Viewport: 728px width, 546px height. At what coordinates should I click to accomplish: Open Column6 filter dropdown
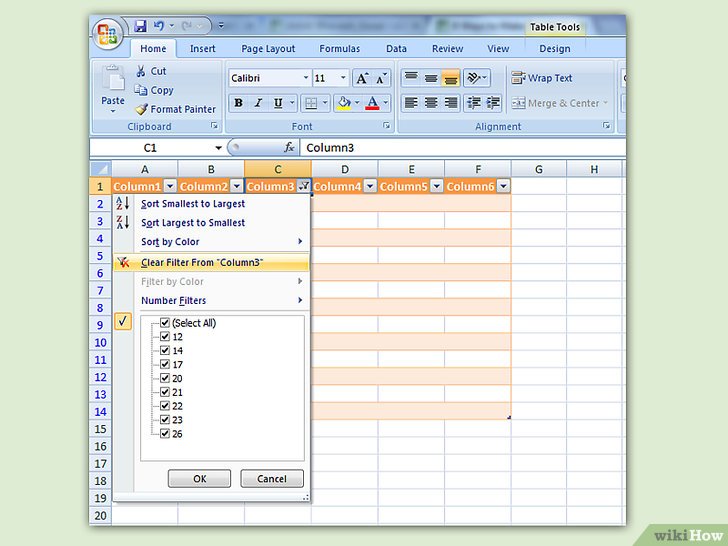[503, 186]
